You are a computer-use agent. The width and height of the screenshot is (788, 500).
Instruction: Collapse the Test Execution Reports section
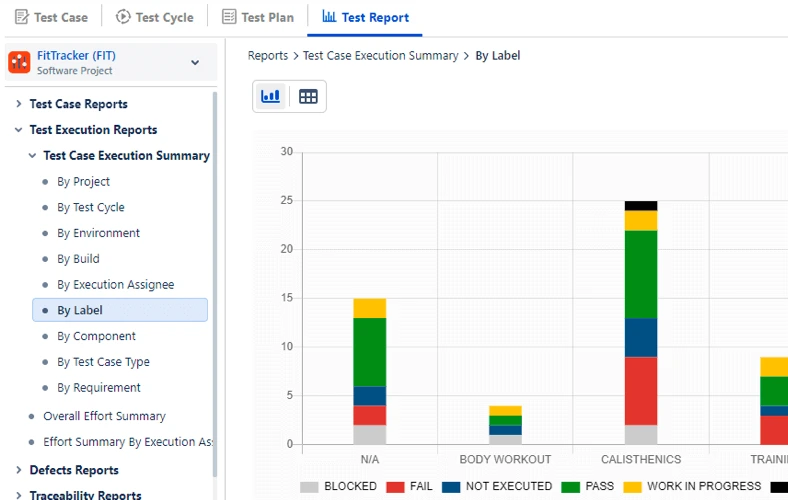point(19,130)
